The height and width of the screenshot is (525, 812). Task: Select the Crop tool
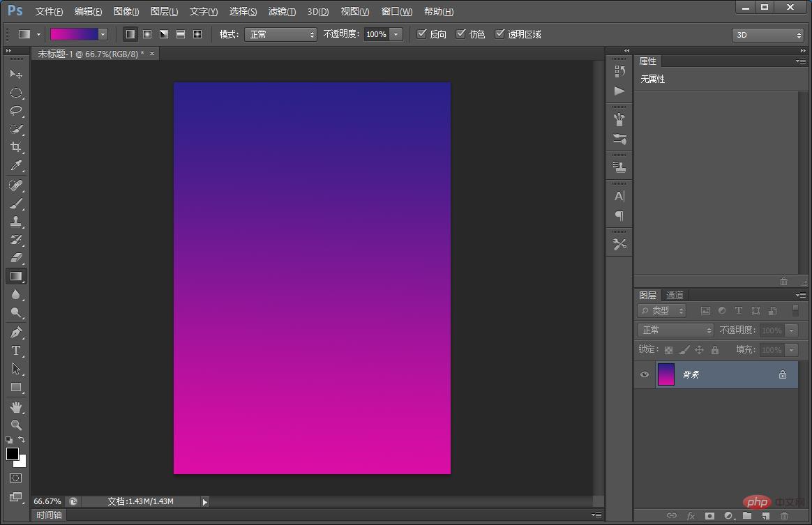pos(15,147)
